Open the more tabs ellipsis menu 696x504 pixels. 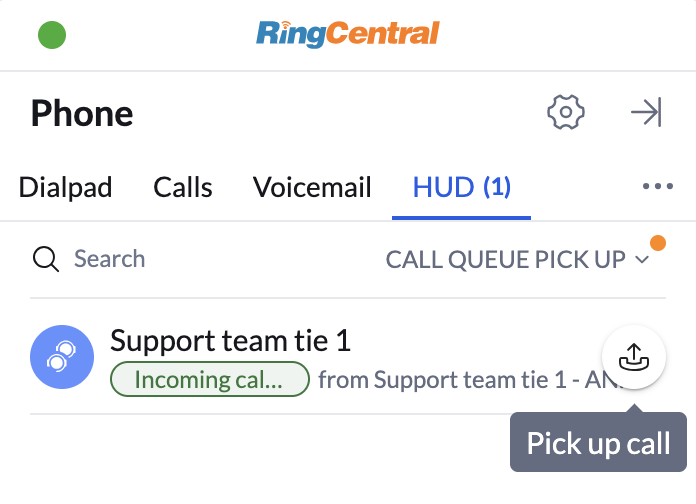point(658,187)
